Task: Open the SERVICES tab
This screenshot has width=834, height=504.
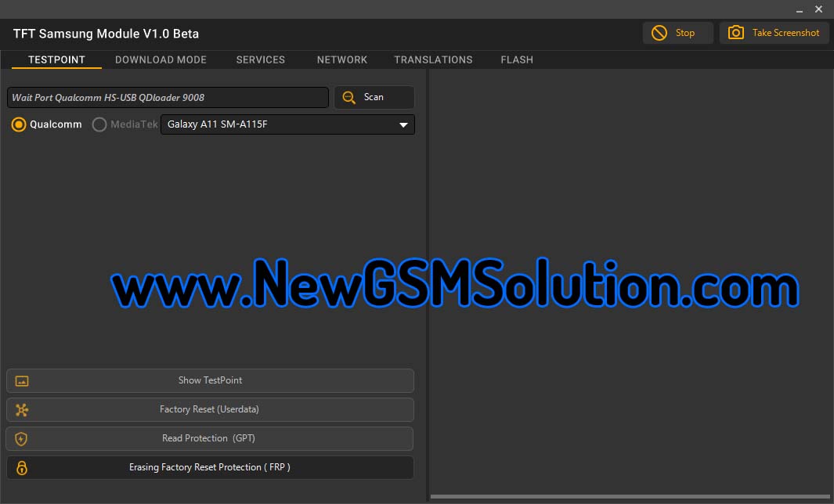Action: (x=261, y=59)
